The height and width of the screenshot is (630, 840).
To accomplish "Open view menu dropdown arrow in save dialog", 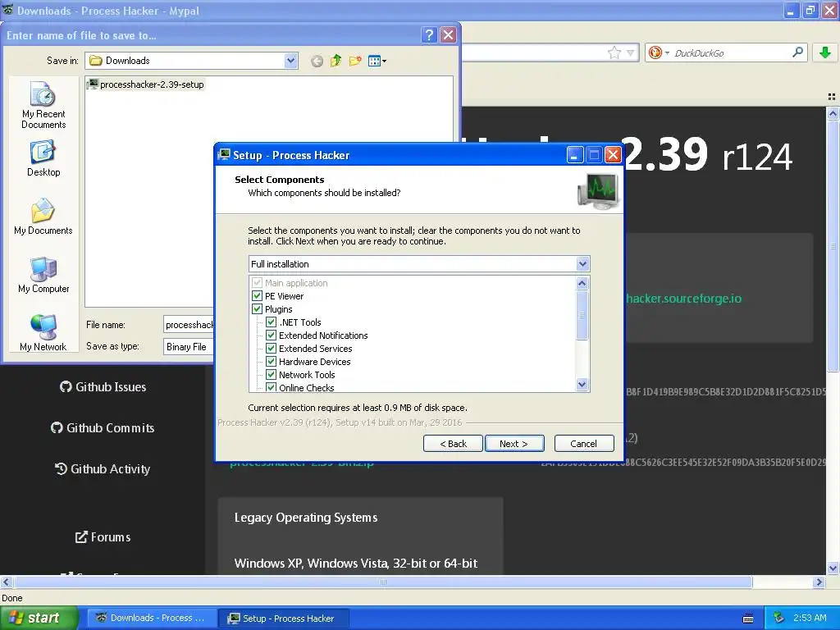I will point(384,61).
